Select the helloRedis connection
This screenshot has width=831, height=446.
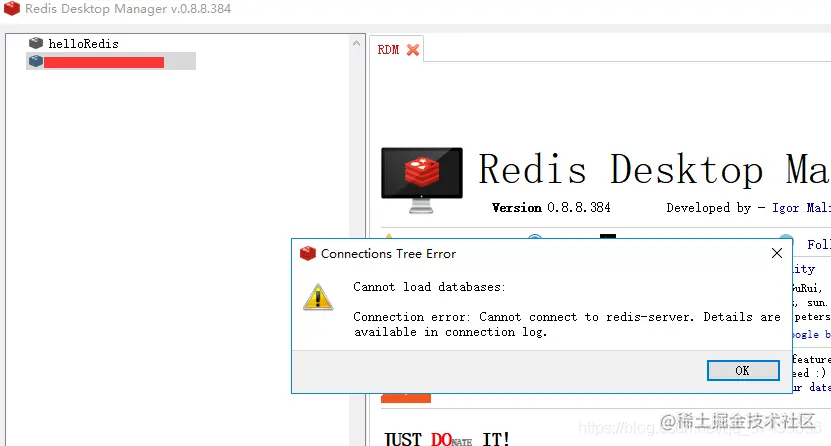click(83, 43)
